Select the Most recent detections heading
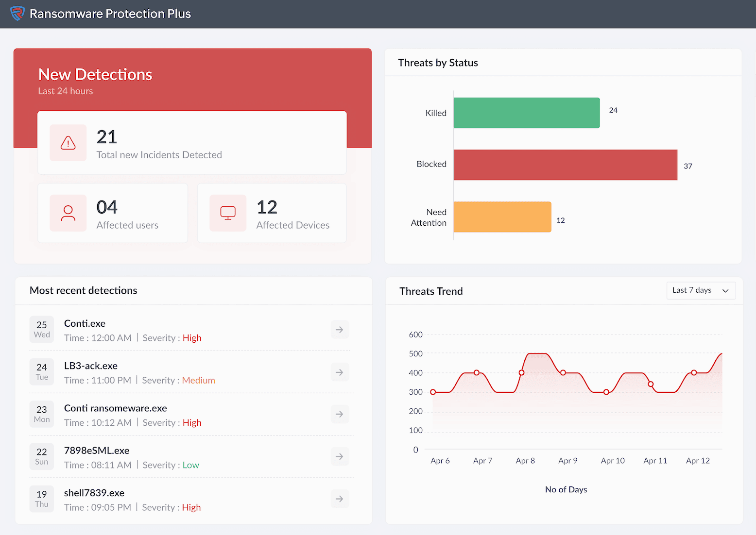756x535 pixels. 83,290
